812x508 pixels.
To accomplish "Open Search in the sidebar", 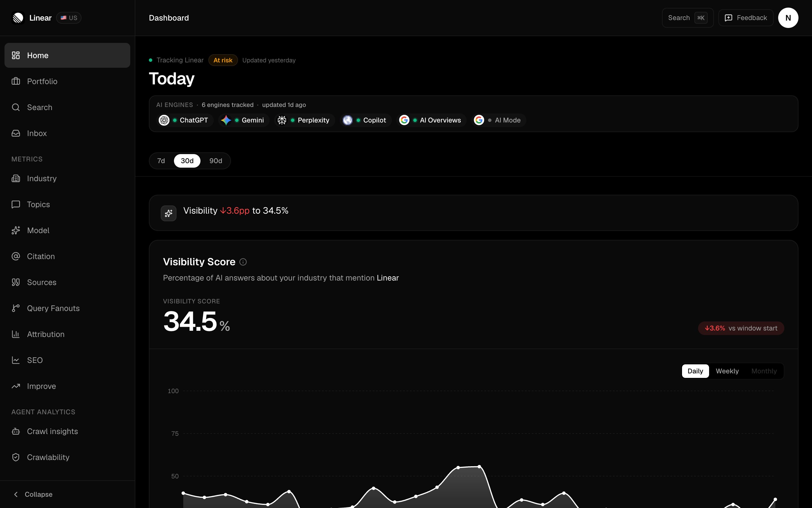I will point(67,107).
